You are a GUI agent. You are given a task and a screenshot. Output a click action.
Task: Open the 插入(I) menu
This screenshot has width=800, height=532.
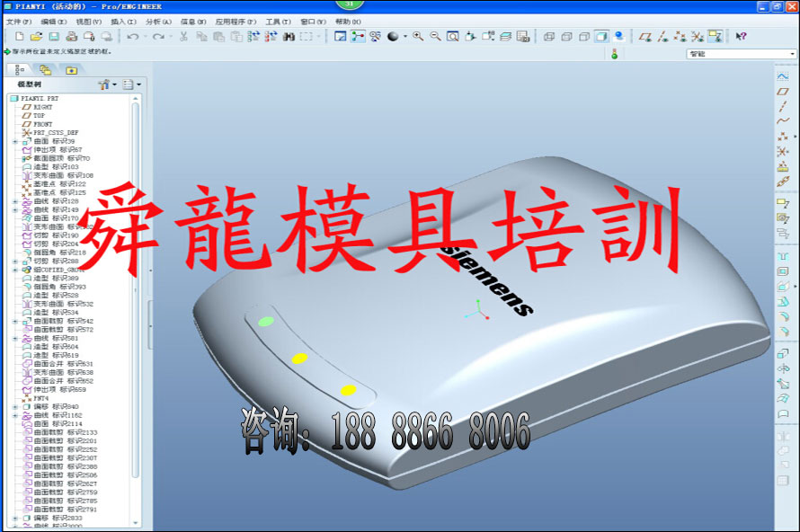(123, 22)
